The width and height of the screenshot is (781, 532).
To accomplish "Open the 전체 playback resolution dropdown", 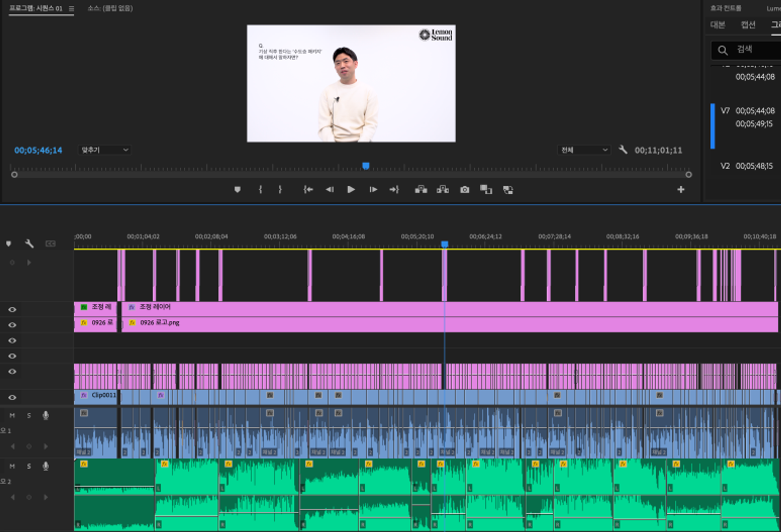I will [x=584, y=150].
